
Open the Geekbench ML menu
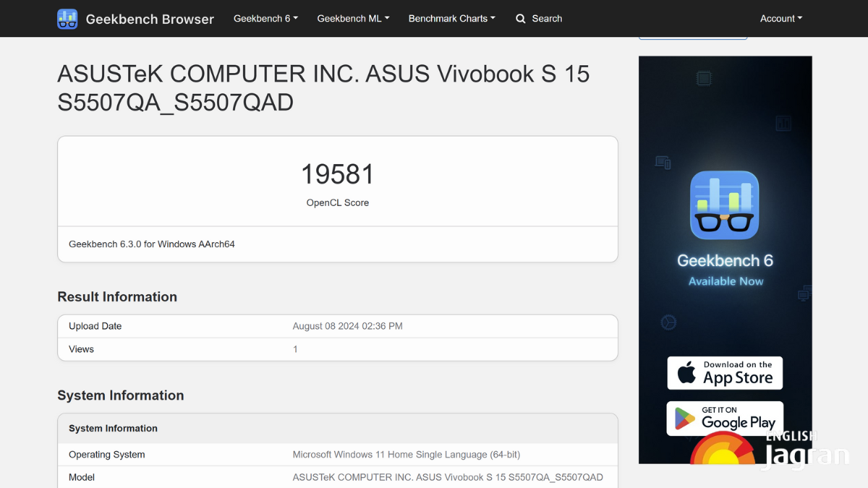point(353,18)
